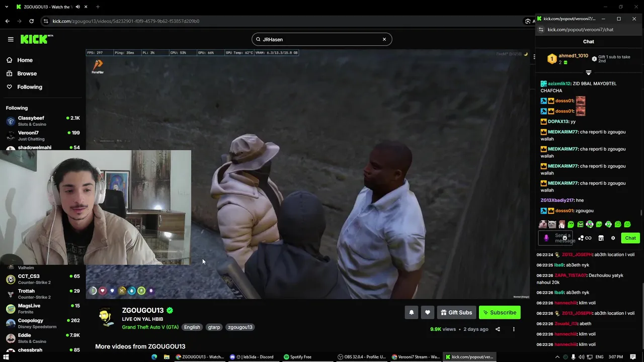Open Verooni7 channel in Following list

coord(43,135)
